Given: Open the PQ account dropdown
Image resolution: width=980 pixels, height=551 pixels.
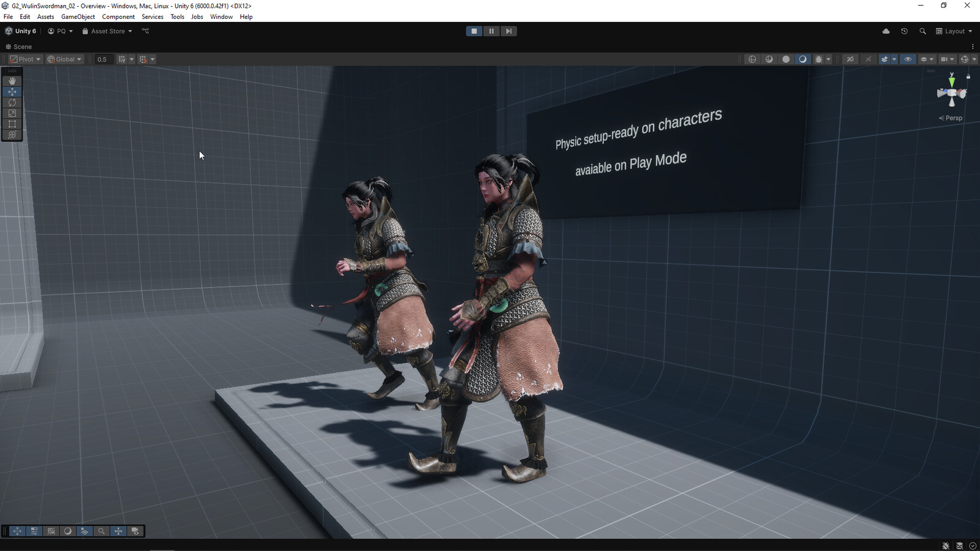Looking at the screenshot, I should tap(60, 31).
